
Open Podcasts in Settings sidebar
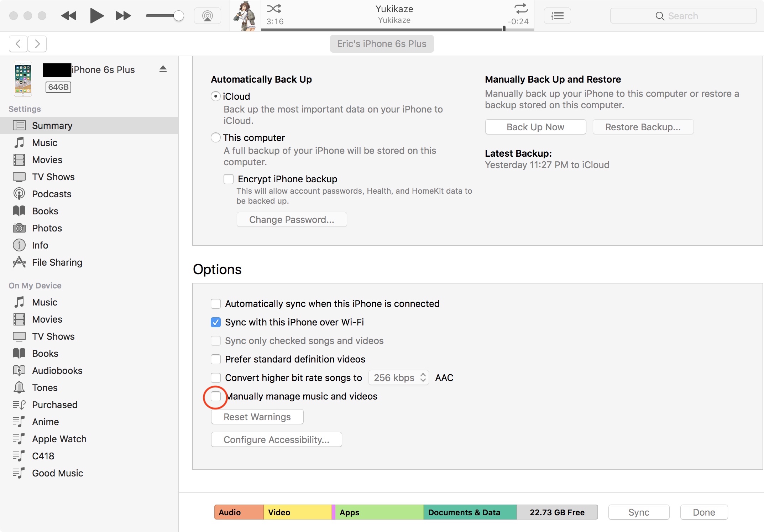(52, 194)
